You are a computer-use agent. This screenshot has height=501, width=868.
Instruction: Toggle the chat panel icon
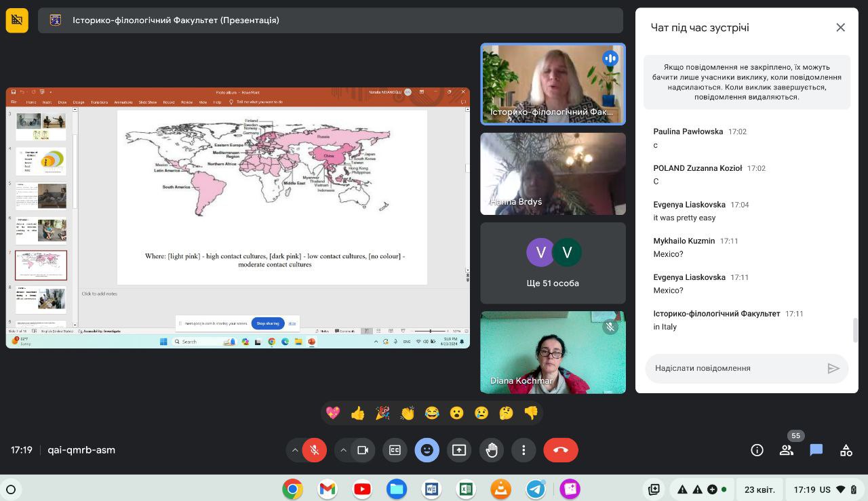click(816, 450)
